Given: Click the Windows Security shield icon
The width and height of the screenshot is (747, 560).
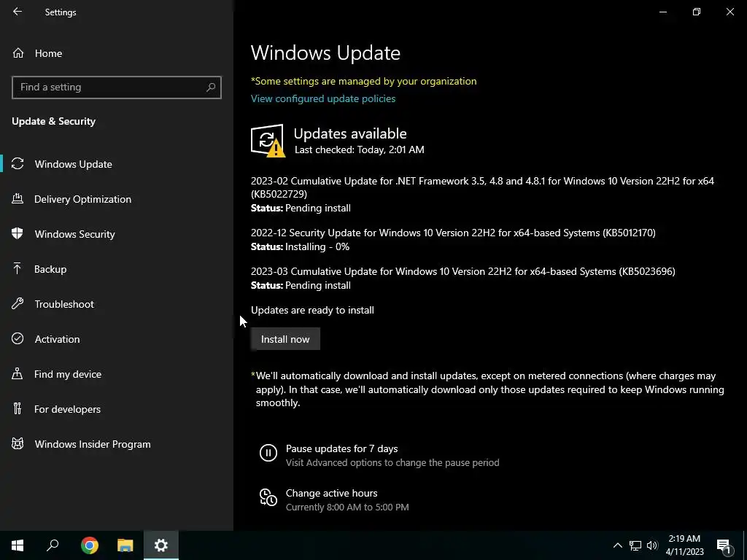Looking at the screenshot, I should (18, 234).
